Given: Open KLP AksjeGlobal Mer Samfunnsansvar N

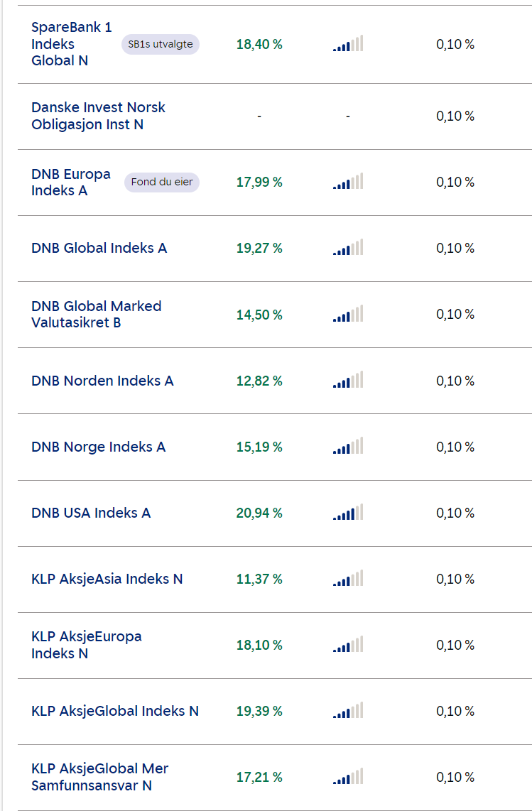Looking at the screenshot, I should [x=100, y=777].
